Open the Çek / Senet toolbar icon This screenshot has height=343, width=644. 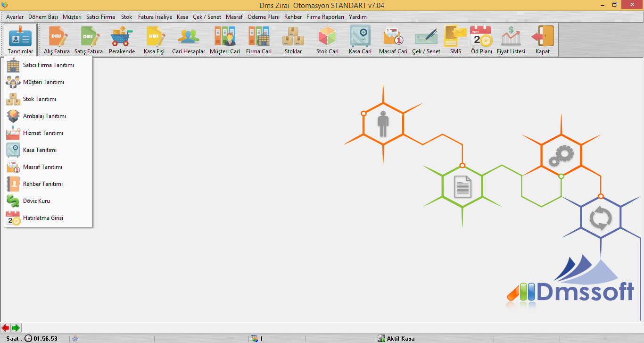click(x=426, y=40)
